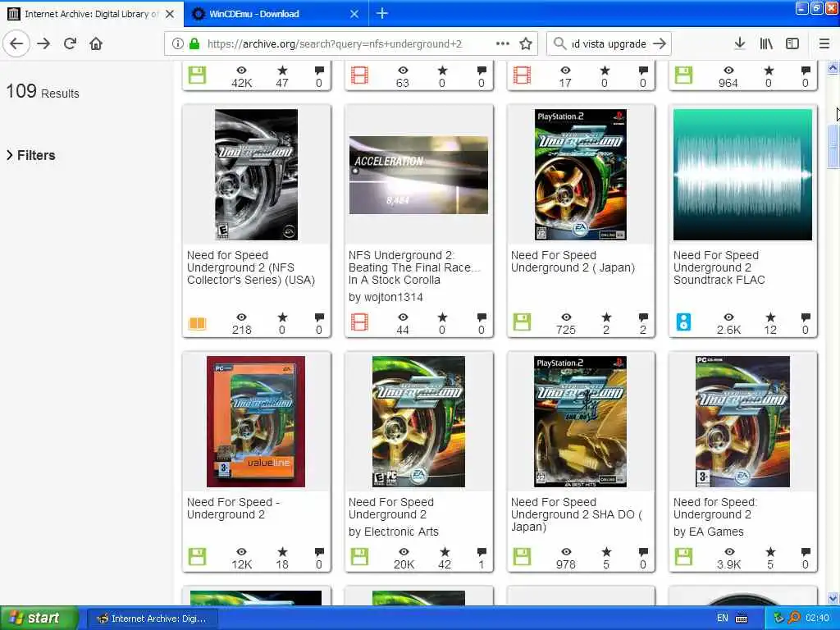
Task: Click the by wojton1314 creator text
Action: coord(386,297)
